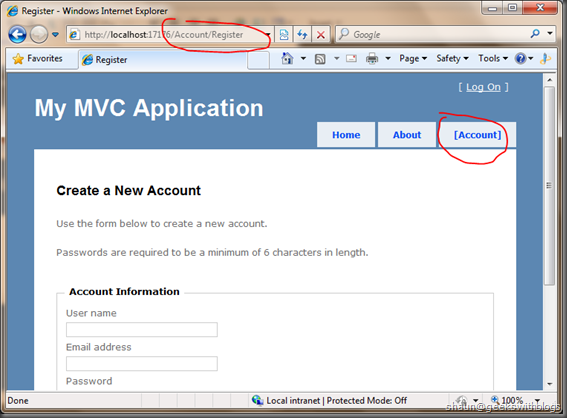Click the address bar URL field
The height and width of the screenshot is (418, 567).
click(170, 35)
